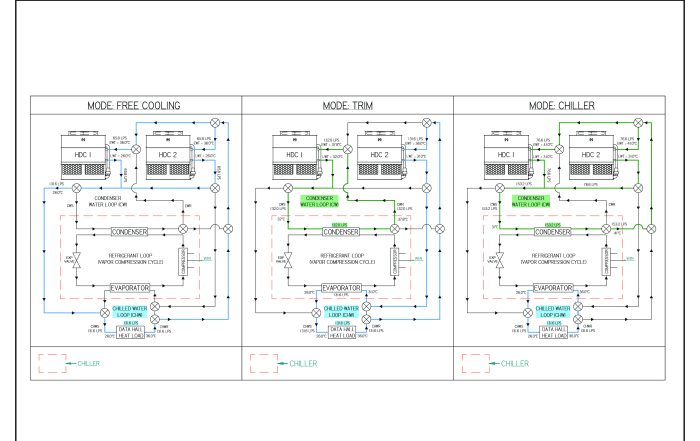Click expansion valve symbol in Trim diagram

point(288,260)
